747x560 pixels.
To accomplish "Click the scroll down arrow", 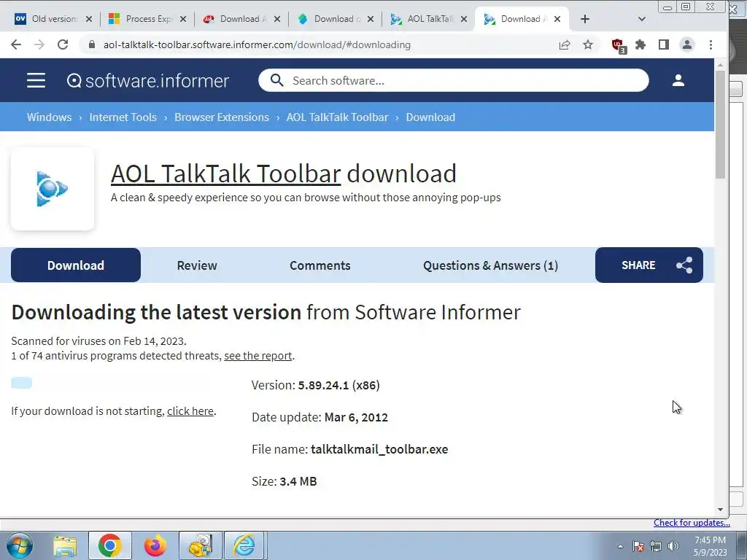I will coord(720,510).
